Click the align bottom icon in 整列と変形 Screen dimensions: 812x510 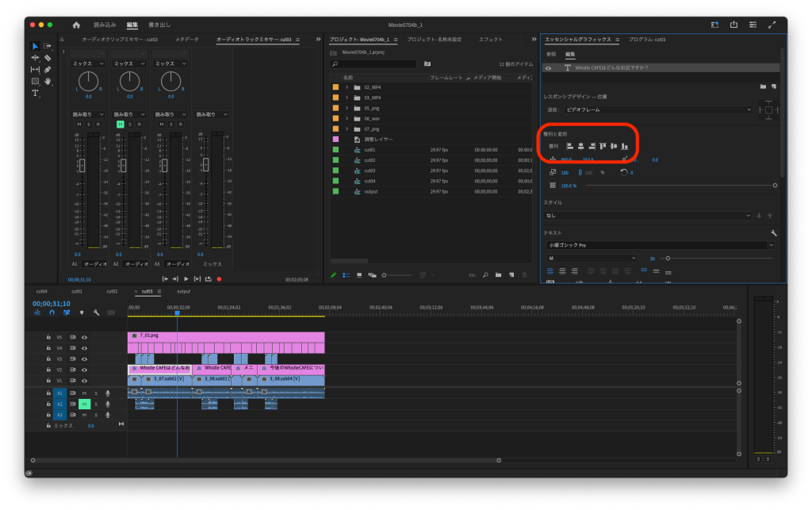point(625,146)
